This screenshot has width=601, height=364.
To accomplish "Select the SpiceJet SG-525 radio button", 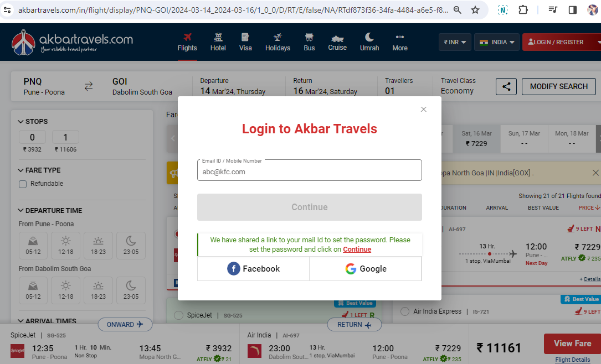I will 178,315.
